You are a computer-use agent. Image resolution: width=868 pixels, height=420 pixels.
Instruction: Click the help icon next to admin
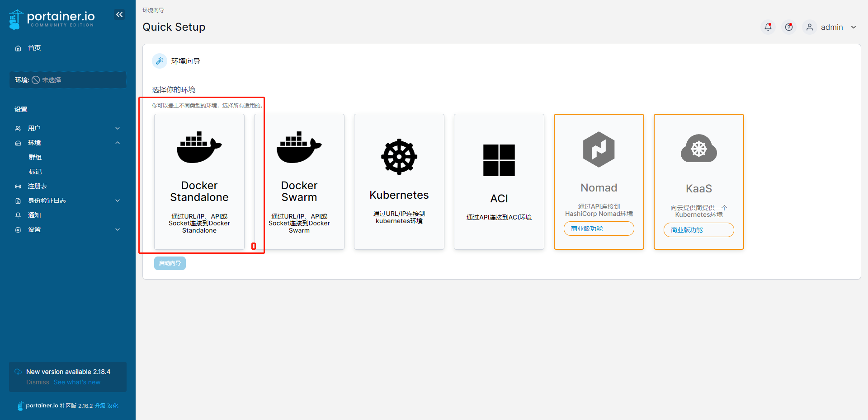[789, 27]
